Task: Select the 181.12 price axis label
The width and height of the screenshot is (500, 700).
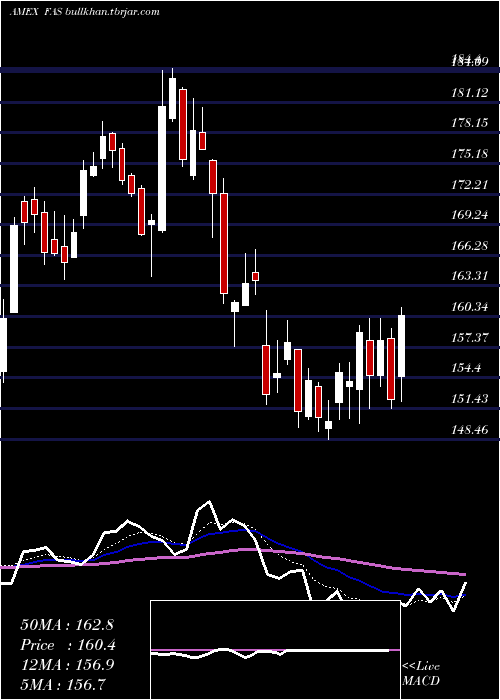Action: tap(470, 92)
